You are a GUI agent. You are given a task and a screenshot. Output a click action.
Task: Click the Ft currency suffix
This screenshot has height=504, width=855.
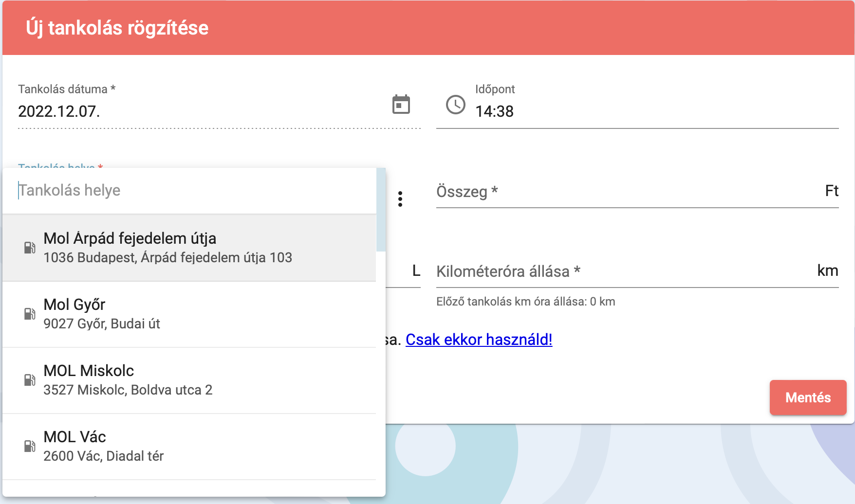pos(832,191)
